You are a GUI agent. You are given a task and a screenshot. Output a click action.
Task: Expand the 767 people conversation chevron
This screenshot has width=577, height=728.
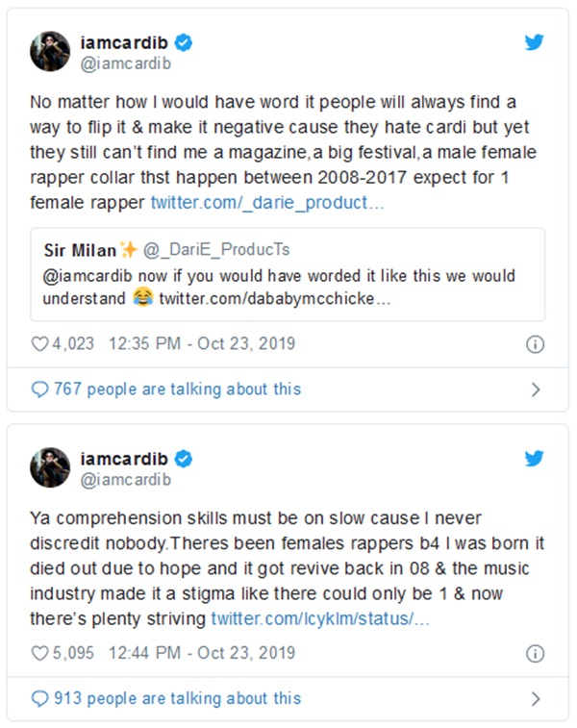pyautogui.click(x=536, y=389)
